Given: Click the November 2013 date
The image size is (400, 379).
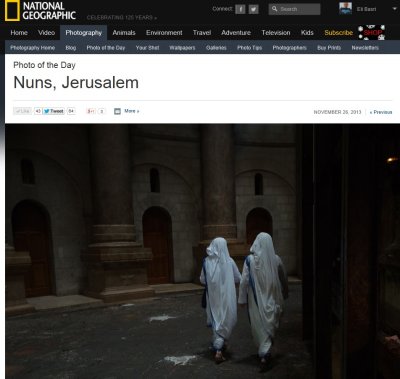Looking at the screenshot, I should 337,112.
